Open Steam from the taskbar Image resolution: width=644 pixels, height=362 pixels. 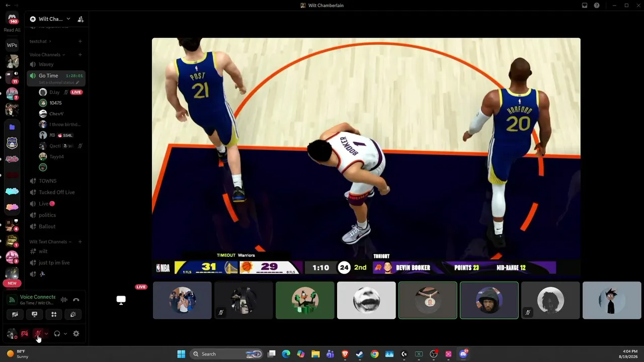point(360,354)
